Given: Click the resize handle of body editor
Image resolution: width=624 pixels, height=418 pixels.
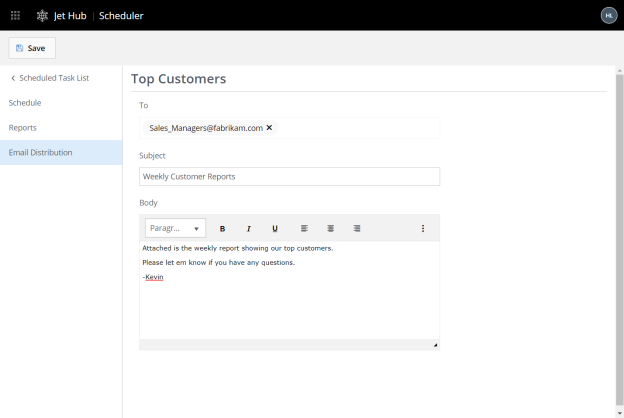Looking at the screenshot, I should pos(435,345).
